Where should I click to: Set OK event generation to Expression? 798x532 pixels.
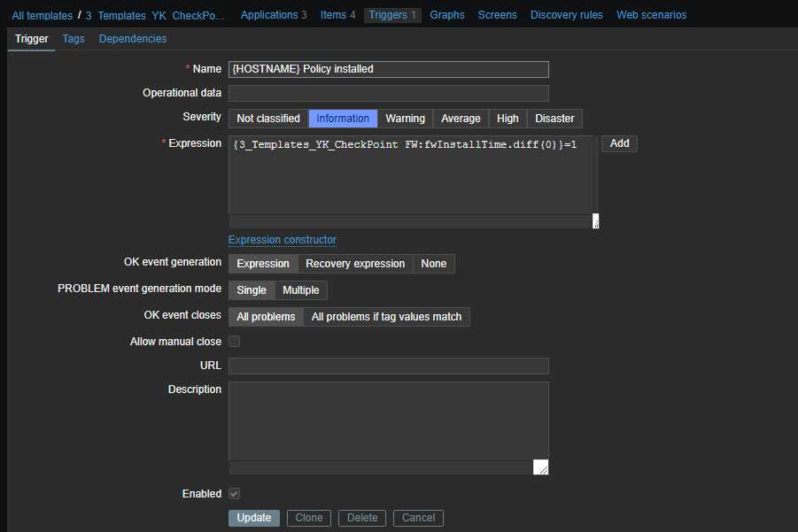coord(263,264)
